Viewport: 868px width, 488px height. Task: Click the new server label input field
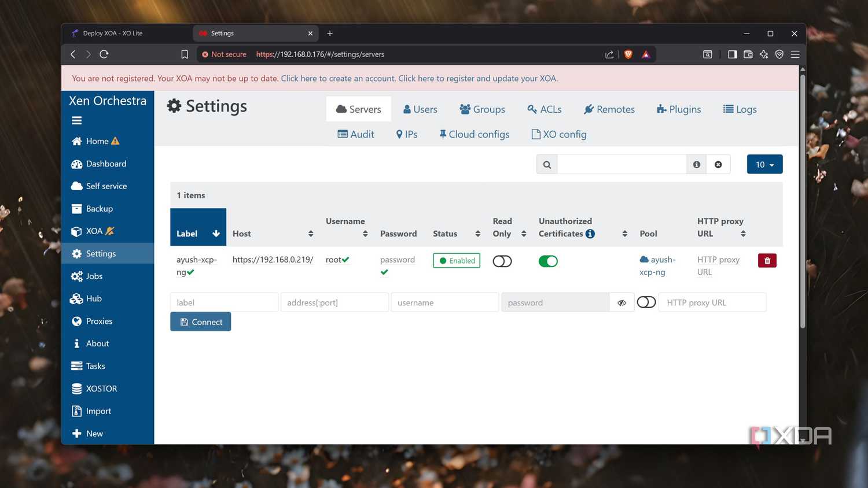(x=224, y=302)
